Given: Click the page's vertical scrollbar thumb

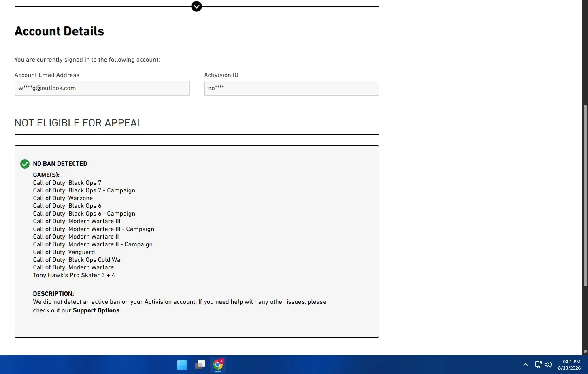Looking at the screenshot, I should (585, 195).
